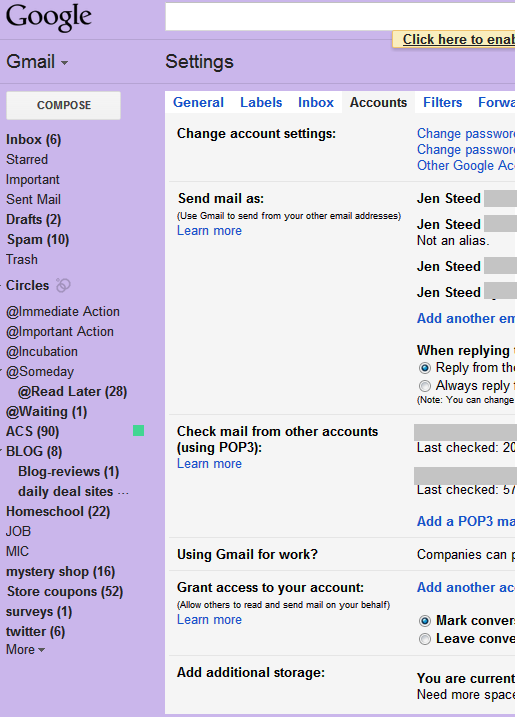Select 'Mark conversation' radio option
The width and height of the screenshot is (517, 717).
pyautogui.click(x=425, y=621)
